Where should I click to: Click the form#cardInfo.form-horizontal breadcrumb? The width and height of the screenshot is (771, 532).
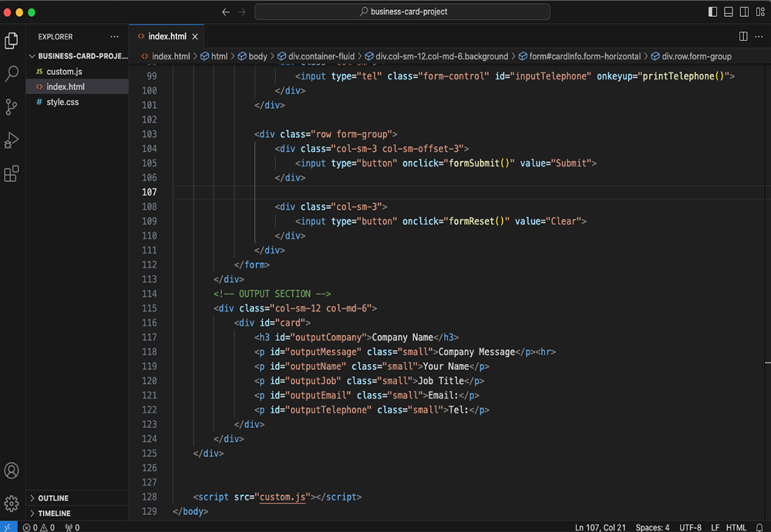point(579,56)
